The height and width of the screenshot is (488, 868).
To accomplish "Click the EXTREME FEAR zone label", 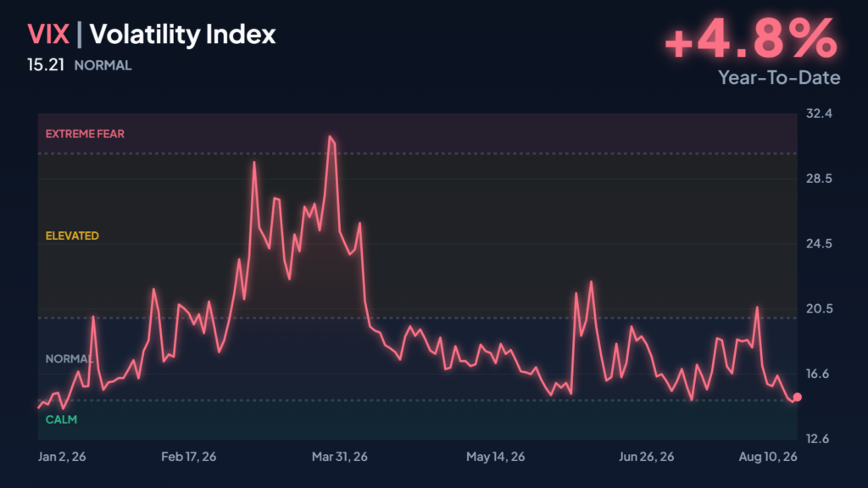I will coord(85,134).
